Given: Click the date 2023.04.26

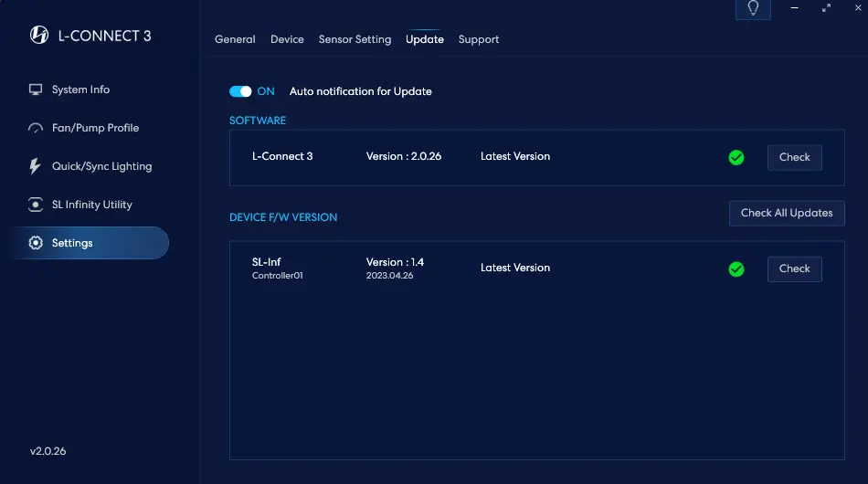Looking at the screenshot, I should point(389,276).
